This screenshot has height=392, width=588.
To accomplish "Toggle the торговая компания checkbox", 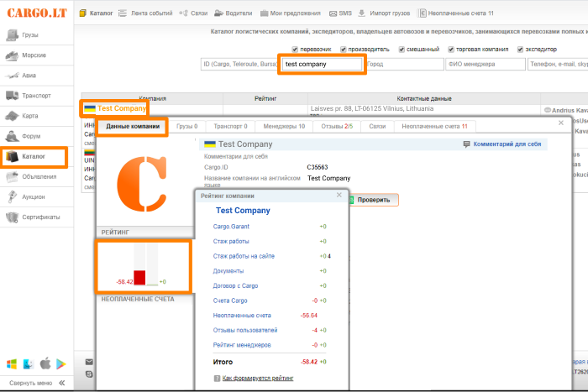I will [451, 50].
